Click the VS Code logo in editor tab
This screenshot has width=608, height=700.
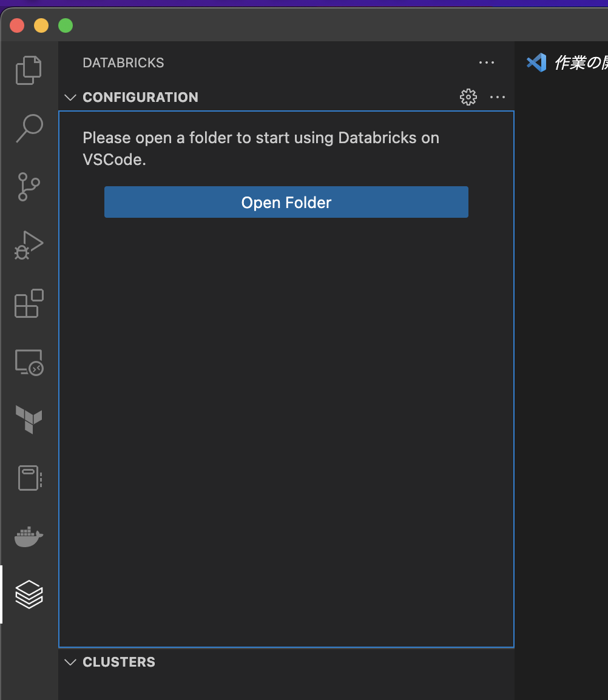(x=536, y=62)
